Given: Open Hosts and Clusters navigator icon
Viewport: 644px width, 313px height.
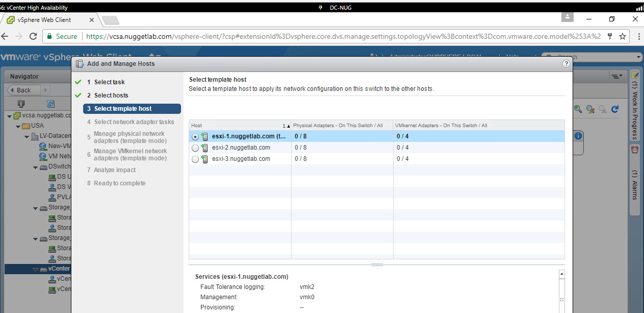Looking at the screenshot, I should pos(21,103).
